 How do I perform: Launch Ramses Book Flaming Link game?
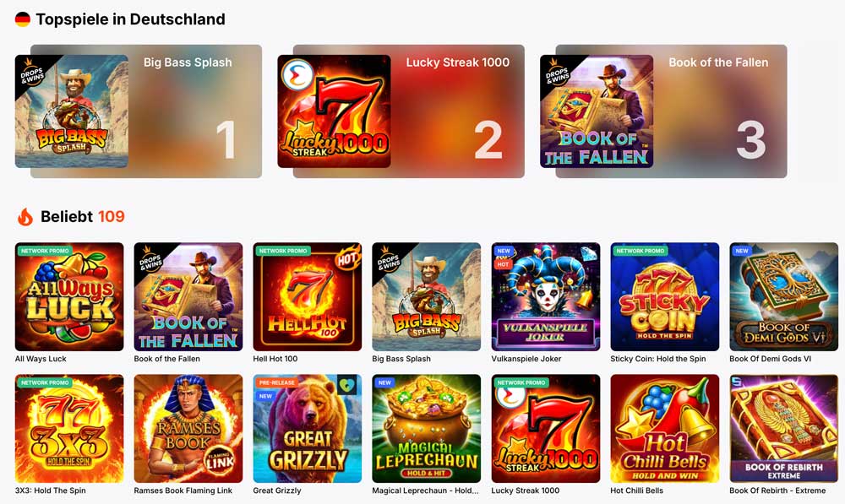(188, 429)
